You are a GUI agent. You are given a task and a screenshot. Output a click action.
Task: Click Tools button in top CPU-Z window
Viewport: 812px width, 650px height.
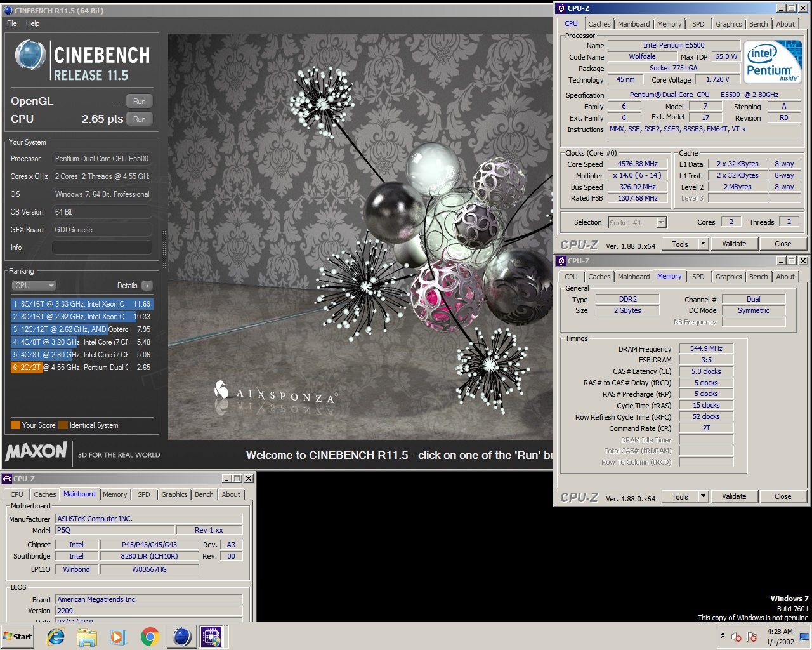point(680,244)
